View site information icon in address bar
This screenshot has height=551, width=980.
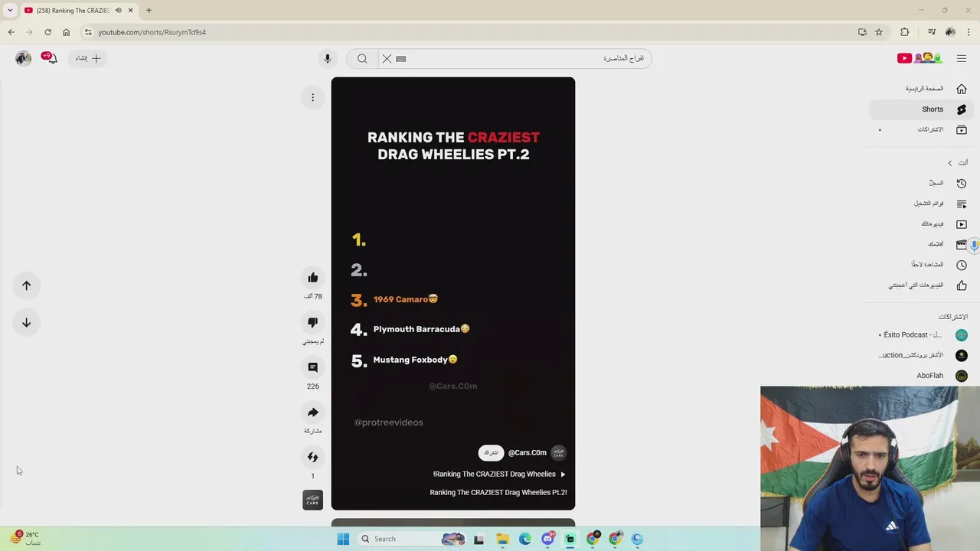point(88,32)
